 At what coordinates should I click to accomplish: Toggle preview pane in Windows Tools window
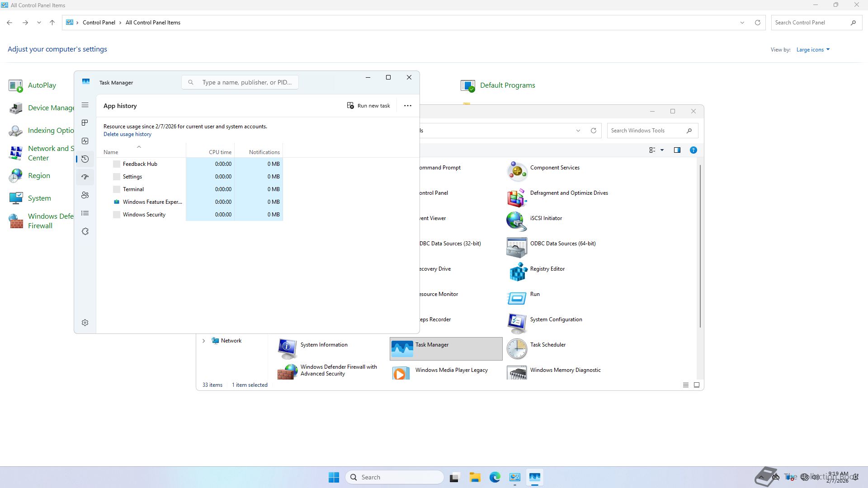[677, 150]
